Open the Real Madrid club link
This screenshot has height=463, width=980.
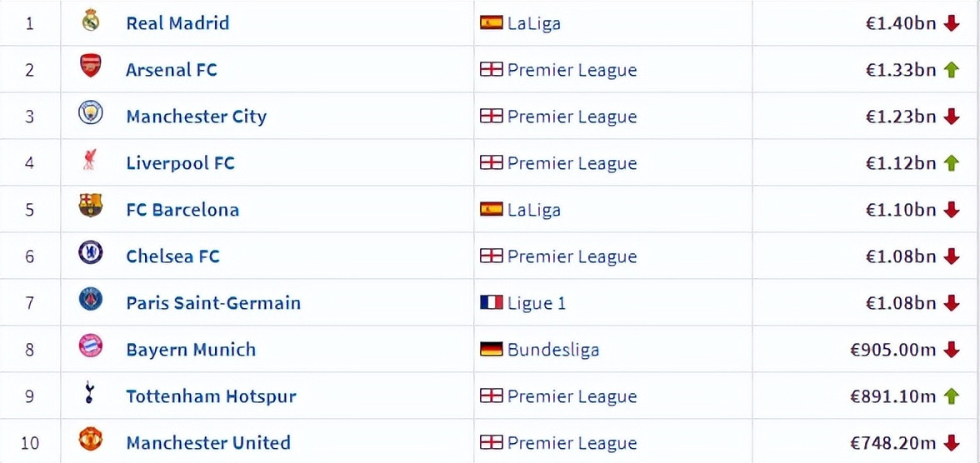pyautogui.click(x=177, y=23)
